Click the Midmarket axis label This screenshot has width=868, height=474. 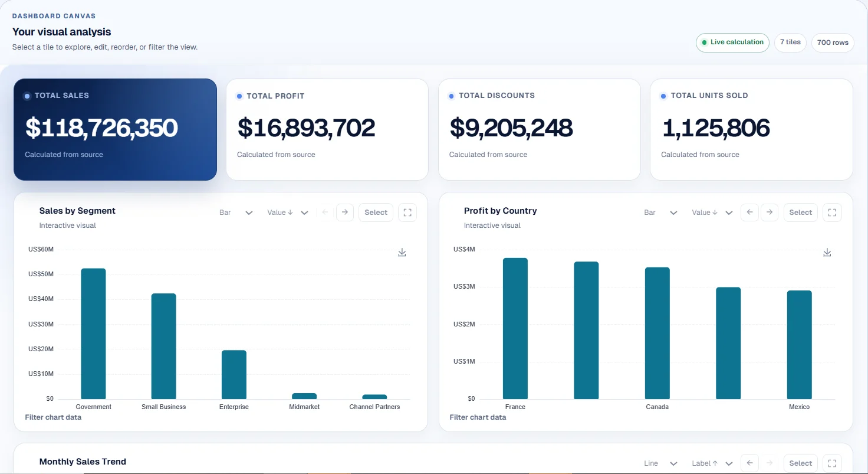(304, 407)
